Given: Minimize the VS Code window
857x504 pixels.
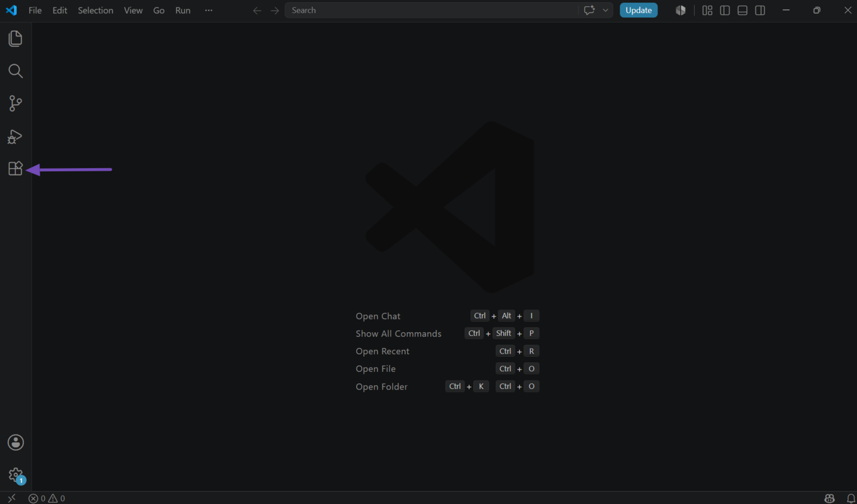Looking at the screenshot, I should tap(786, 10).
